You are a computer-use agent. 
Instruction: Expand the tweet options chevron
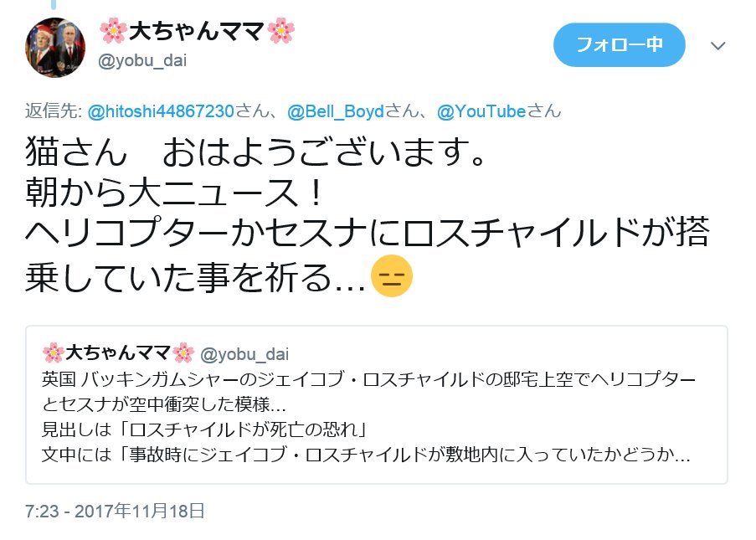pos(718,46)
